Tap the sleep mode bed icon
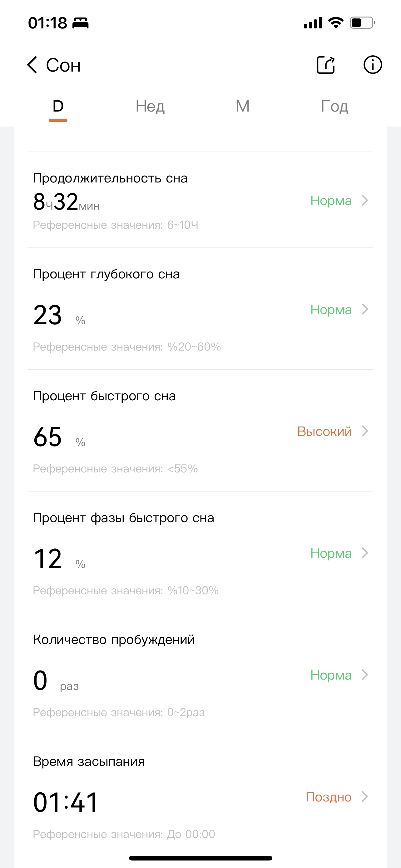Viewport: 401px width, 868px height. click(80, 23)
